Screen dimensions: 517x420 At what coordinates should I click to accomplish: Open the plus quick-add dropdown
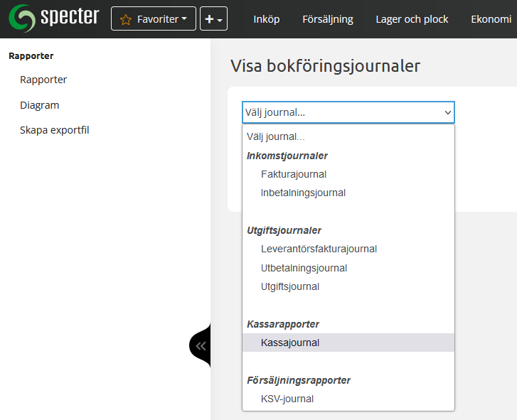point(213,19)
